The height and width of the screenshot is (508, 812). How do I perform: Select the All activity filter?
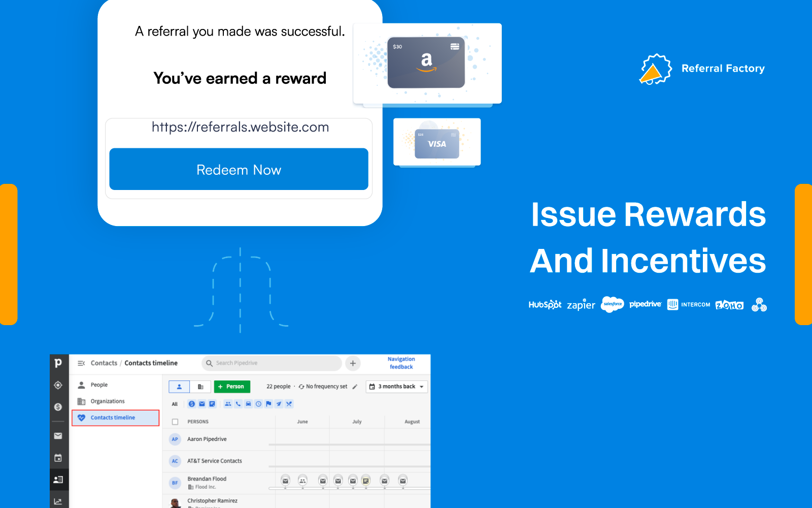click(175, 404)
